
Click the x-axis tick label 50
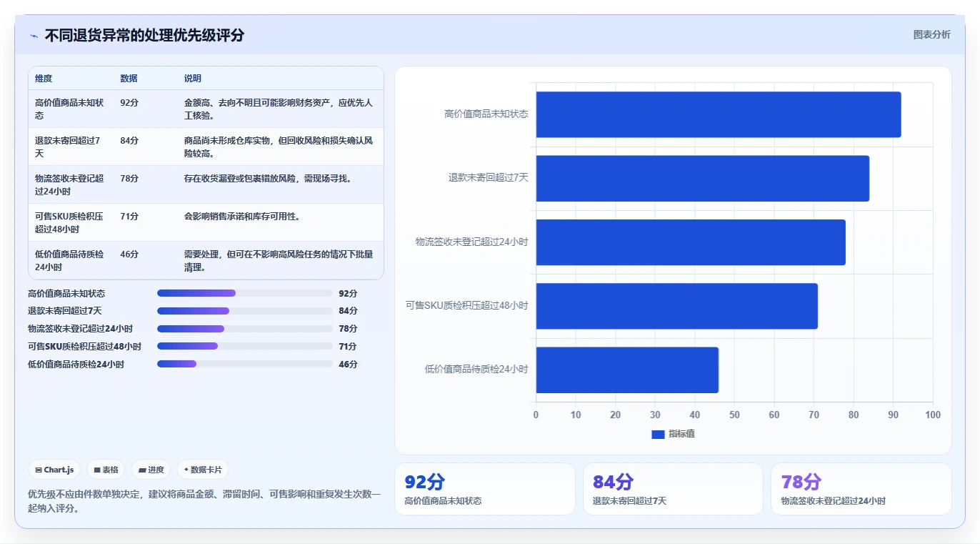pos(734,415)
